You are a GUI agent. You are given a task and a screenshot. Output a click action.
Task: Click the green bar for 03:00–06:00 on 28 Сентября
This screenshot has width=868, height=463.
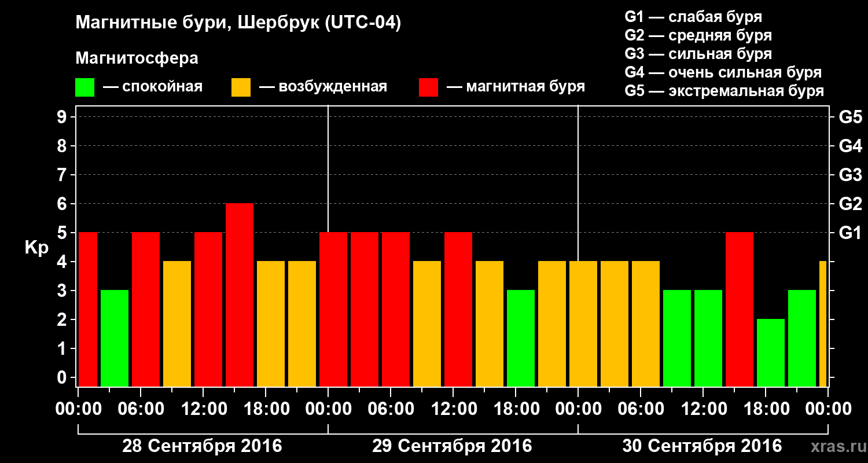pos(115,339)
